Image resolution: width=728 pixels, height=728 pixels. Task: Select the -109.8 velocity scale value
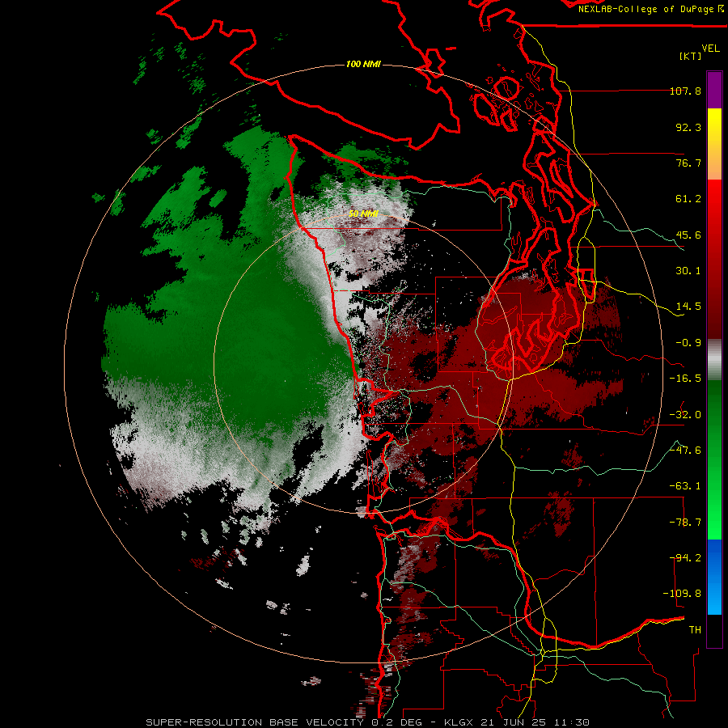[x=683, y=594]
